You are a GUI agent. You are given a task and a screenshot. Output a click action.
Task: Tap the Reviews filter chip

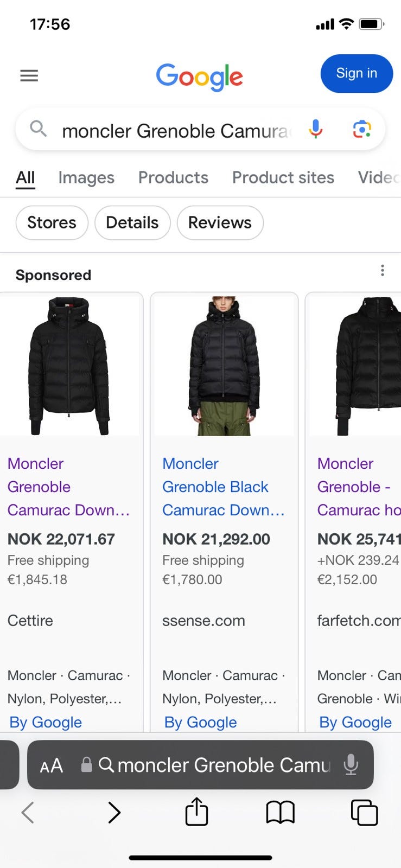pos(220,222)
